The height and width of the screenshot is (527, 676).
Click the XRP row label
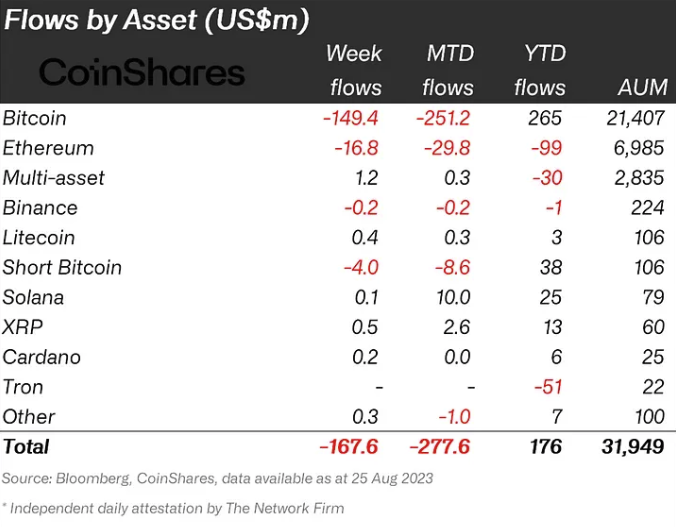[22, 327]
